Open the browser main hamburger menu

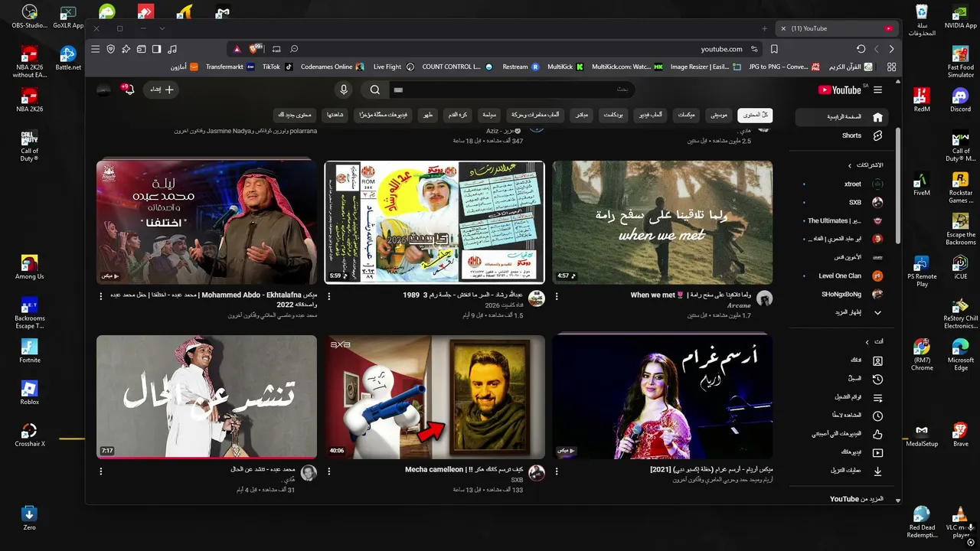click(x=95, y=49)
